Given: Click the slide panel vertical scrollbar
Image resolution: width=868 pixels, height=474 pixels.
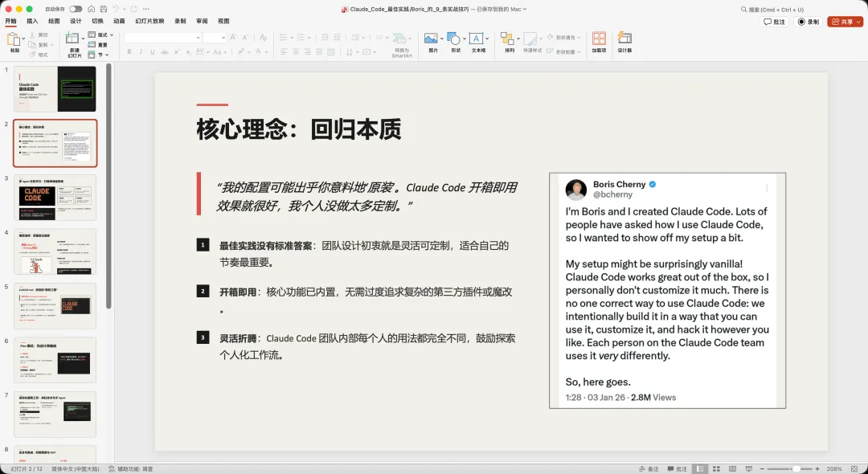Looking at the screenshot, I should (x=109, y=186).
